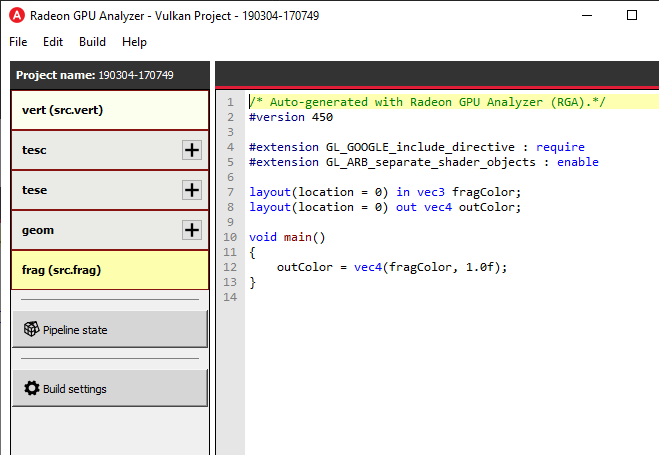Add geometry shader via geom plus icon
This screenshot has height=455, width=659.
(192, 230)
